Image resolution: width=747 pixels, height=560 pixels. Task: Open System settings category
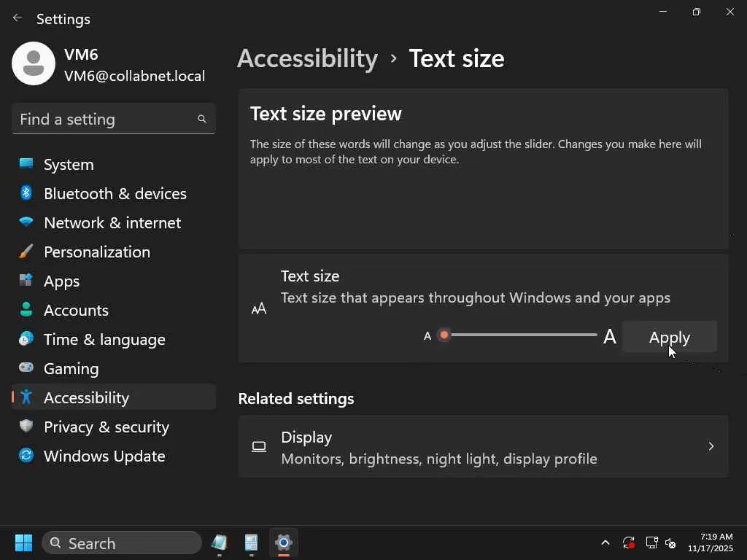click(x=114, y=164)
